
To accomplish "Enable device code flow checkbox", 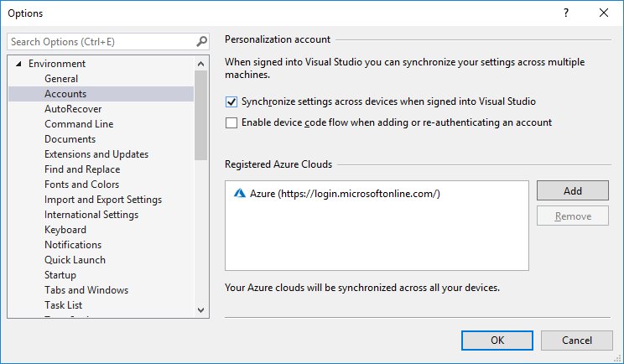I will pyautogui.click(x=231, y=122).
